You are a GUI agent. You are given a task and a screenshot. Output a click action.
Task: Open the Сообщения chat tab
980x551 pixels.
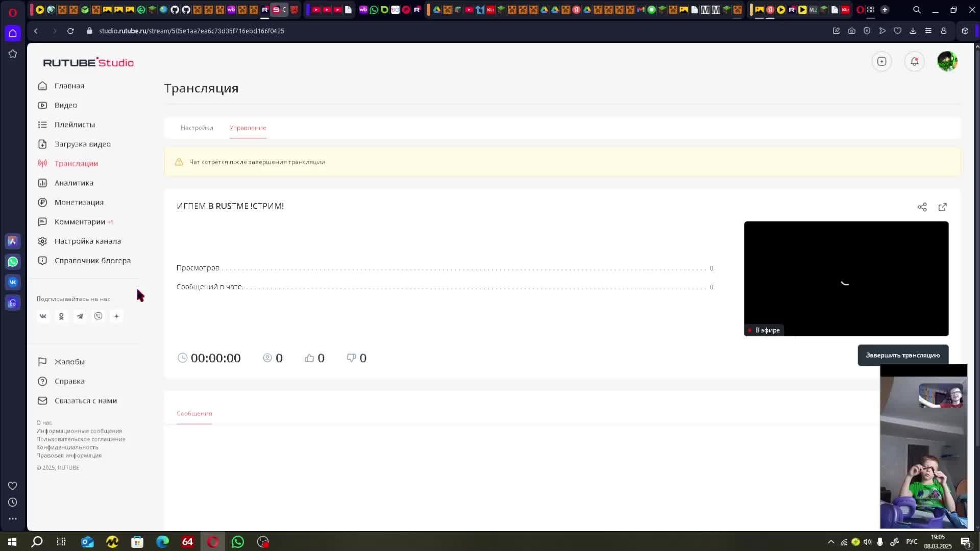click(x=194, y=414)
